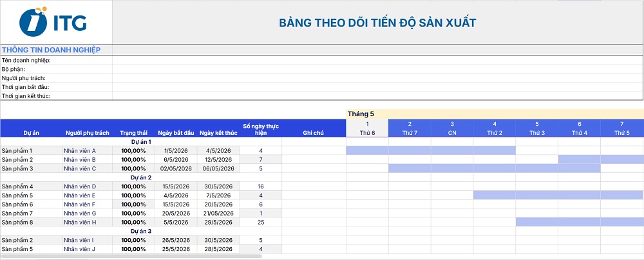Select the end date '21/05/2026'

tap(218, 213)
